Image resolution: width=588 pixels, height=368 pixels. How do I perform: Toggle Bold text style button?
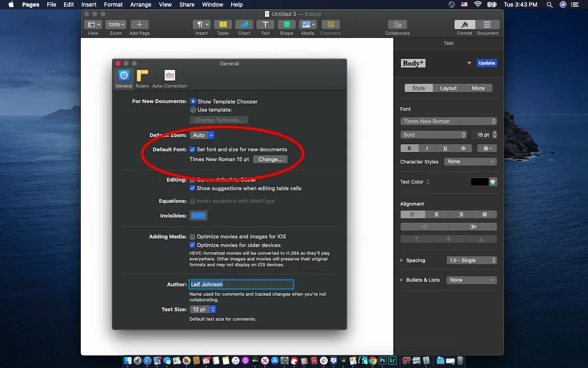click(x=409, y=148)
